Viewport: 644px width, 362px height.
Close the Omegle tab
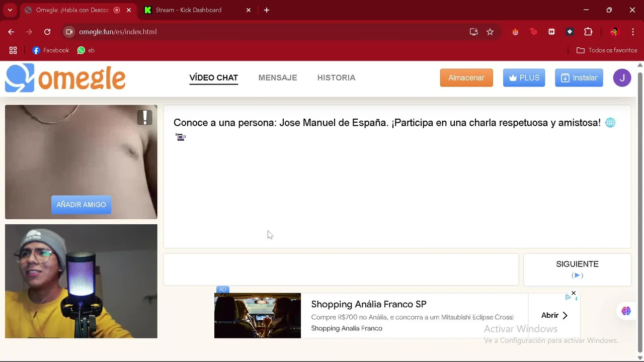(129, 10)
